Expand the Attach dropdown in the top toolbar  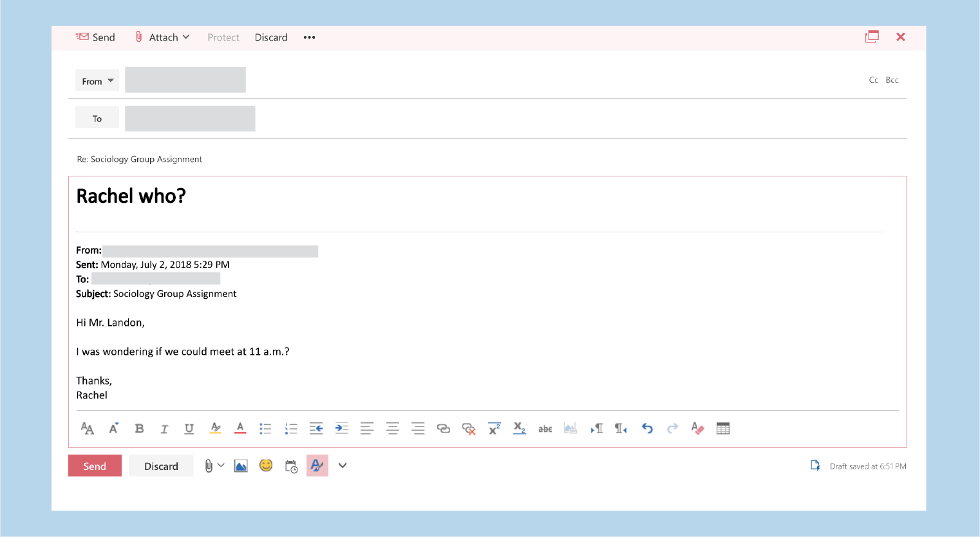coord(187,37)
